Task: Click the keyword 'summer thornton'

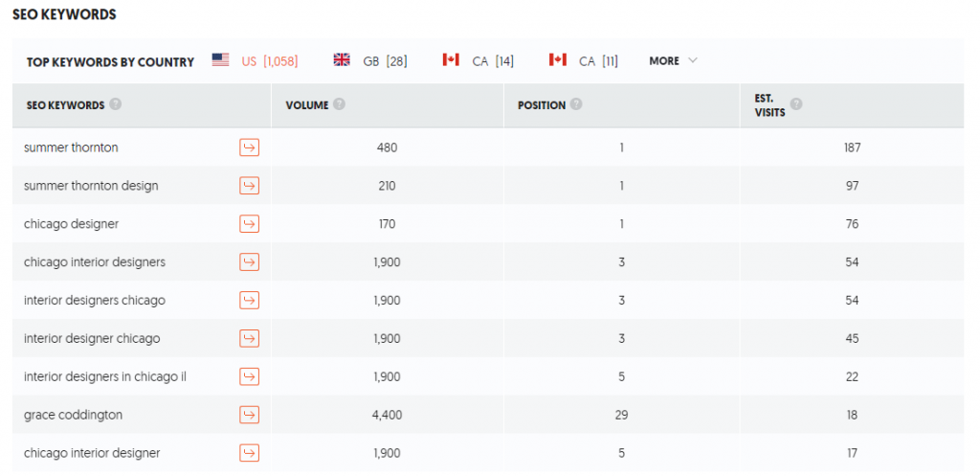Action: 71,148
